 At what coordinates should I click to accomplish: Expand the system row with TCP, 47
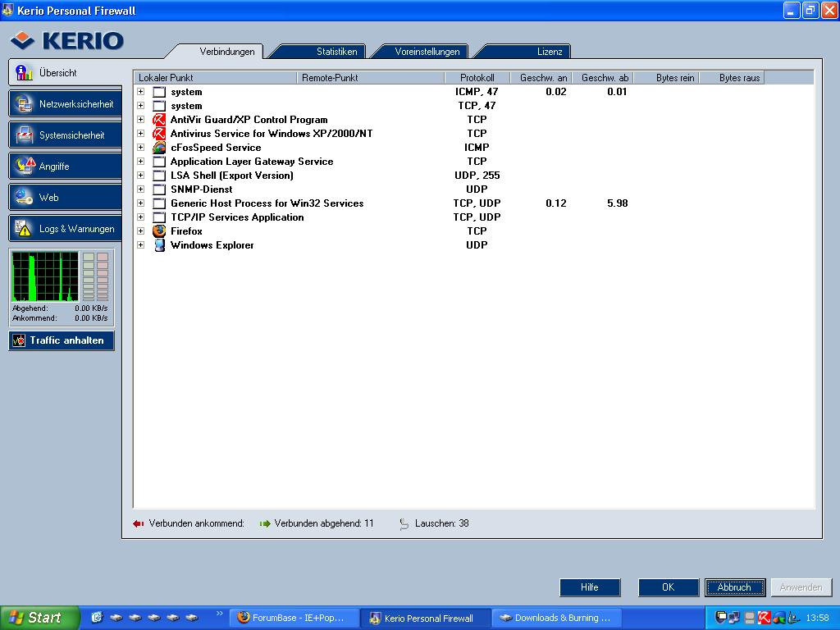click(x=141, y=106)
